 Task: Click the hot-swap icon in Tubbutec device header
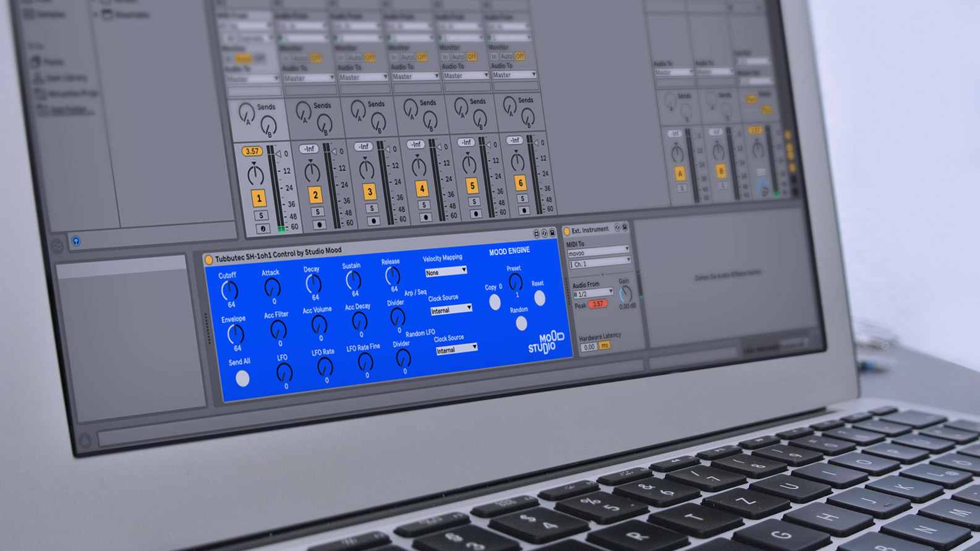(544, 234)
